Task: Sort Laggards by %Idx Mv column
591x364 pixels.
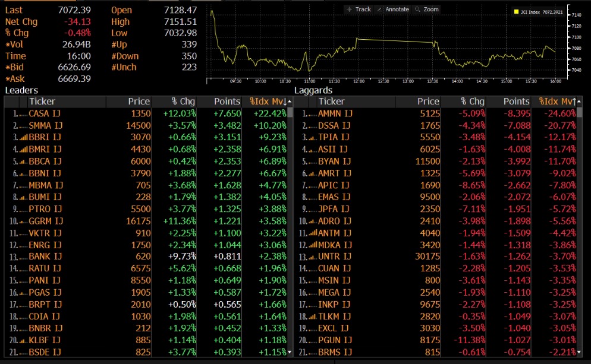Action: pos(557,102)
